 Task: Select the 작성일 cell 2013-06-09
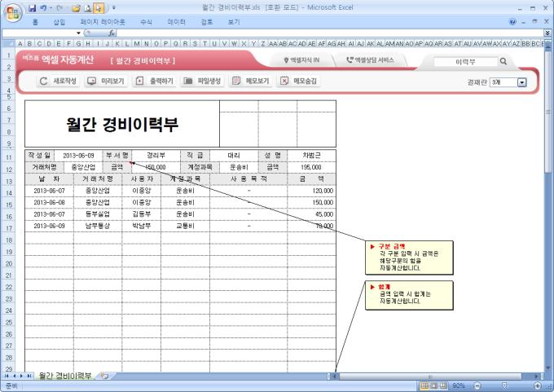tap(78, 156)
